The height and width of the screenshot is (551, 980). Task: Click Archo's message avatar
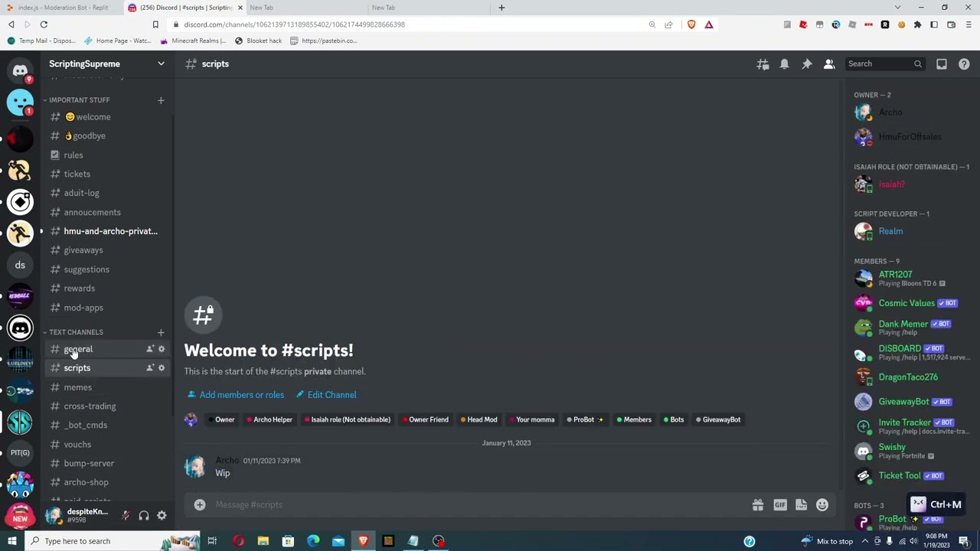194,467
